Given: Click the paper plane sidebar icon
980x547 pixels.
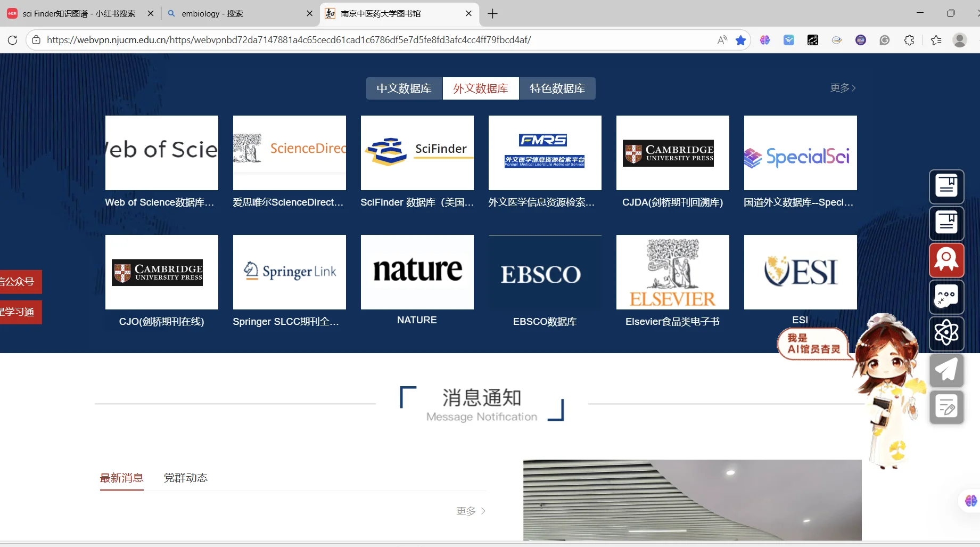Looking at the screenshot, I should (x=946, y=370).
